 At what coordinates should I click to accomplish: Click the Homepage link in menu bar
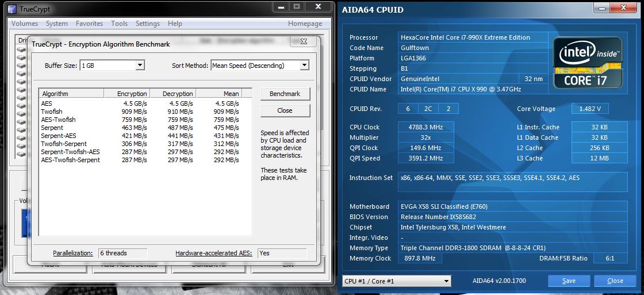(x=305, y=24)
